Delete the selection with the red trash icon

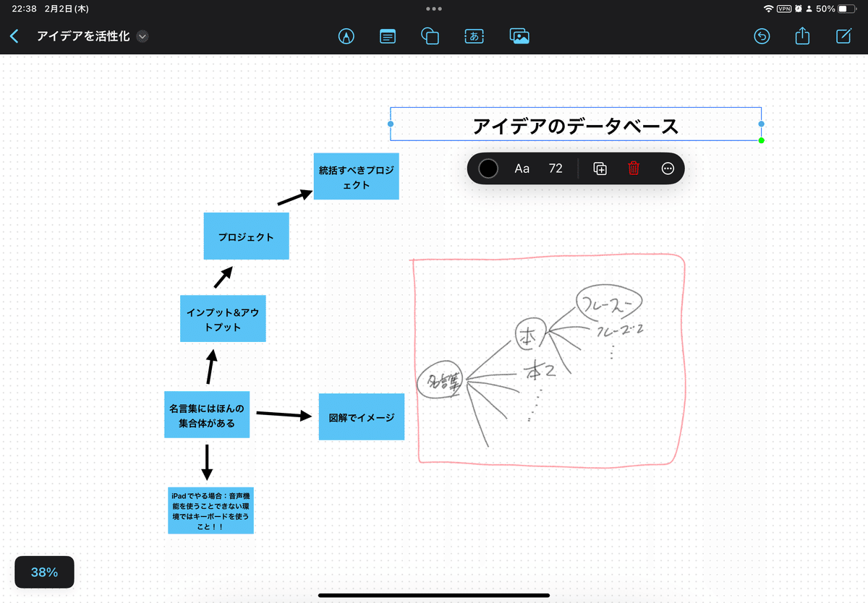(x=634, y=168)
